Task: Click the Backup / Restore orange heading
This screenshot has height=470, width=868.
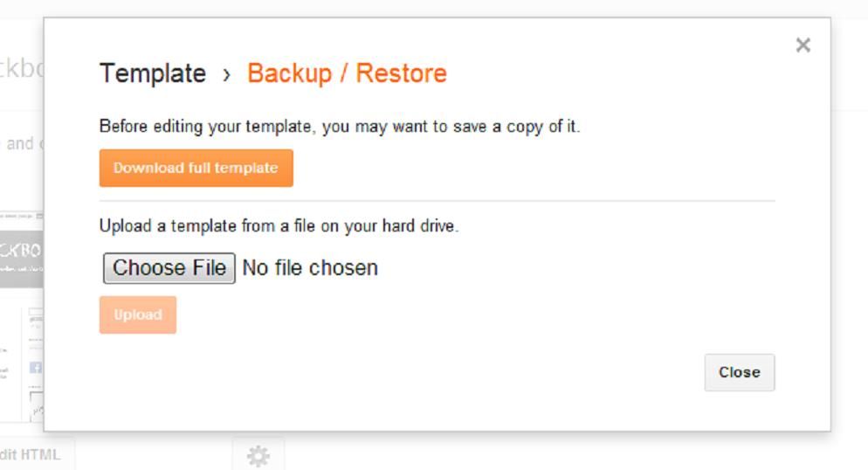Action: point(347,73)
